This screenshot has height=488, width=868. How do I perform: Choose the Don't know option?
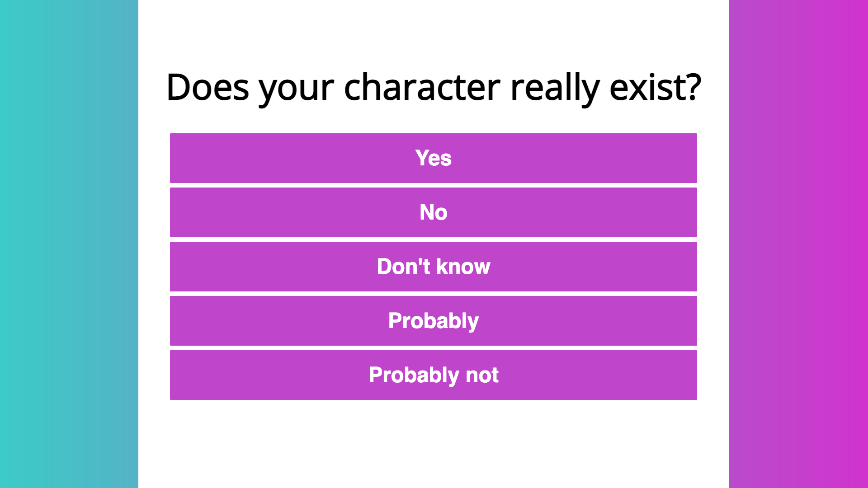click(x=433, y=267)
